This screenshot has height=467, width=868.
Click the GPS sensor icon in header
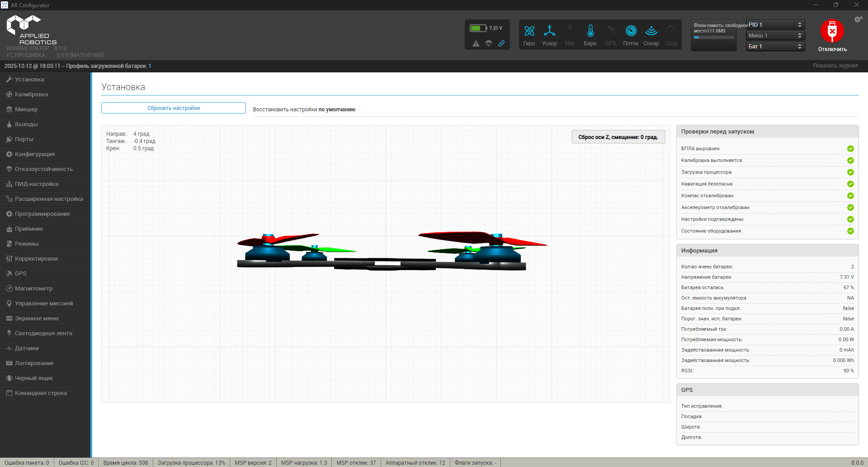610,31
